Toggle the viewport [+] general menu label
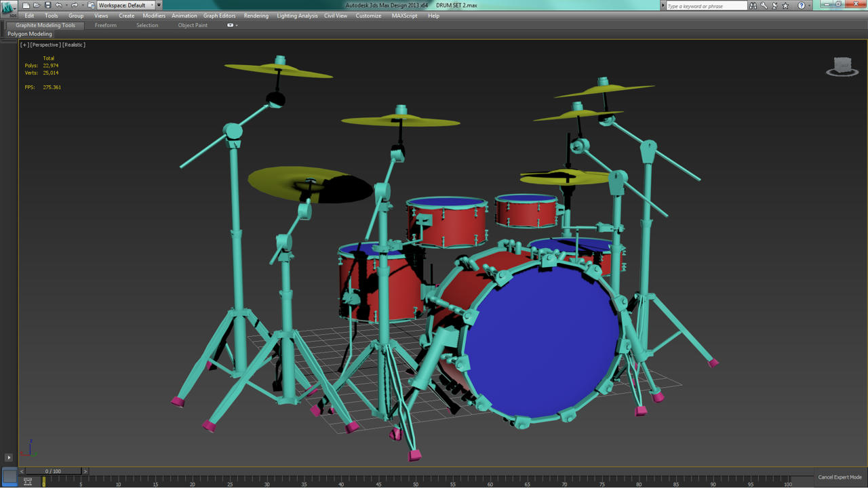Image resolution: width=868 pixels, height=488 pixels. [24, 45]
